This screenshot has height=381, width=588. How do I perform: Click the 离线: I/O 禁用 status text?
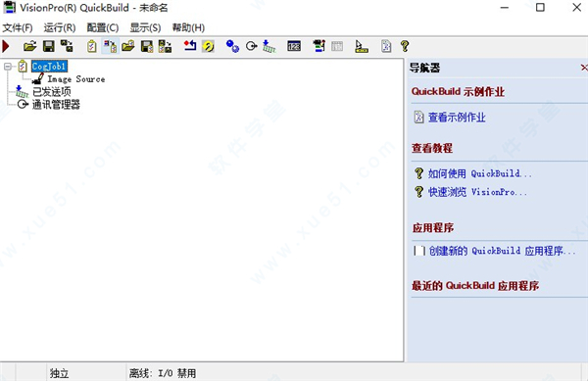[x=163, y=373]
